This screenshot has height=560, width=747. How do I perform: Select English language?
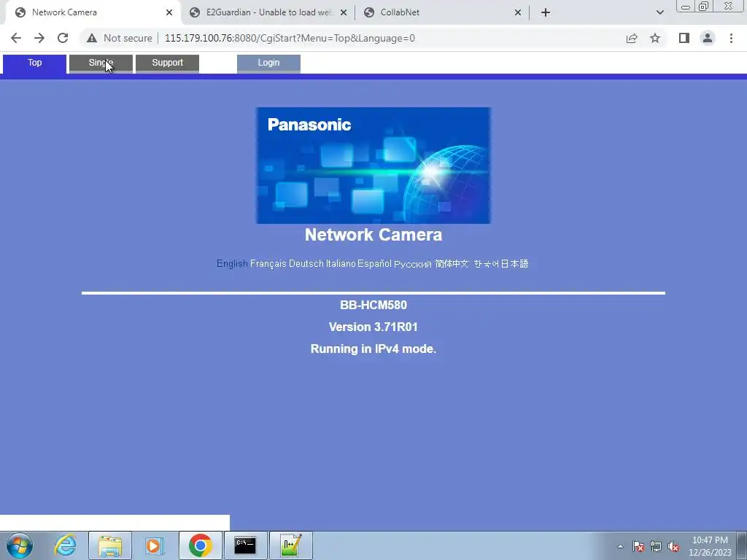pos(232,264)
